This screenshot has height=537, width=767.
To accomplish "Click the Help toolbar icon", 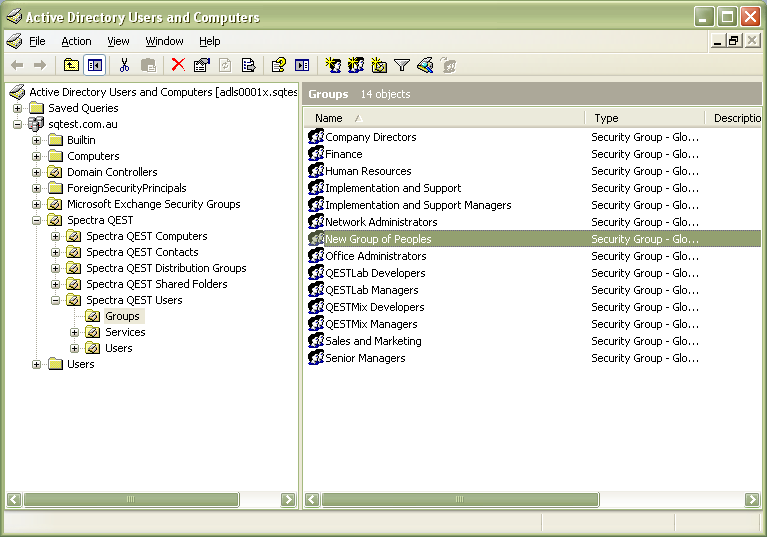I will point(279,65).
